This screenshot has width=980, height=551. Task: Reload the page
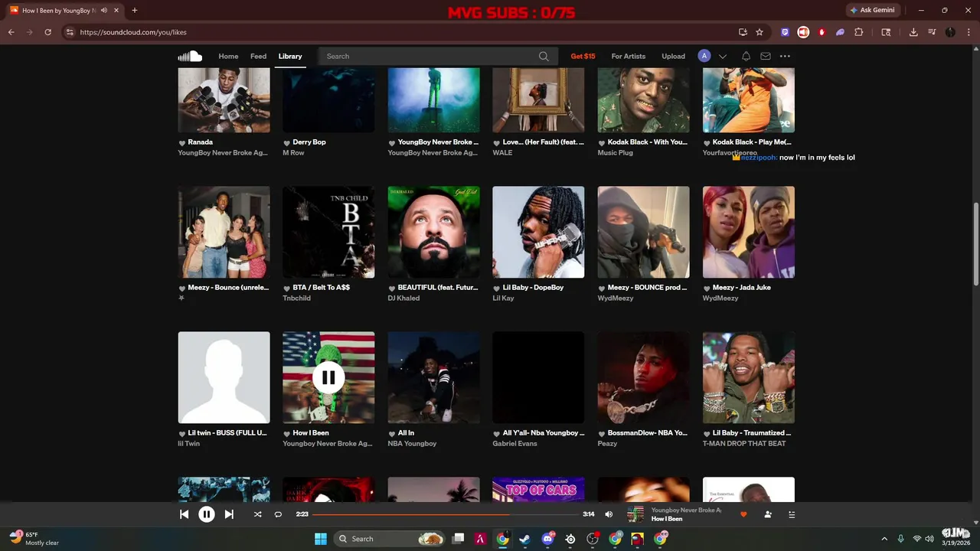point(47,32)
